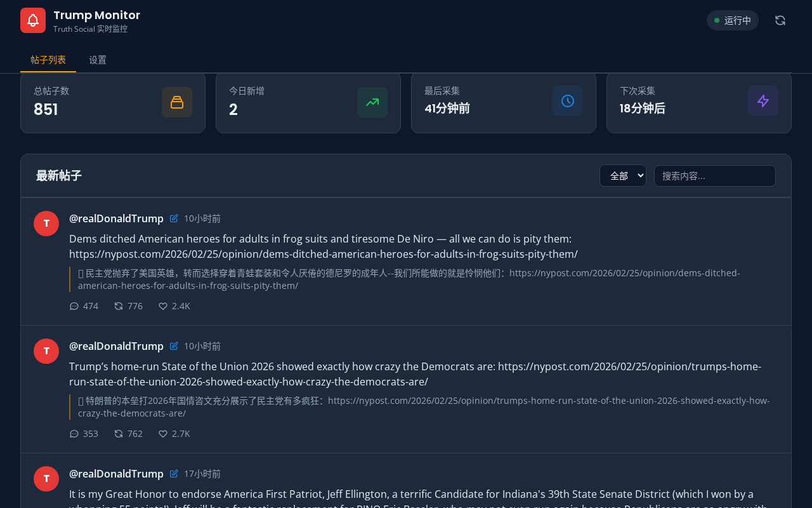Click the 18分钟后 next collection value

point(643,109)
